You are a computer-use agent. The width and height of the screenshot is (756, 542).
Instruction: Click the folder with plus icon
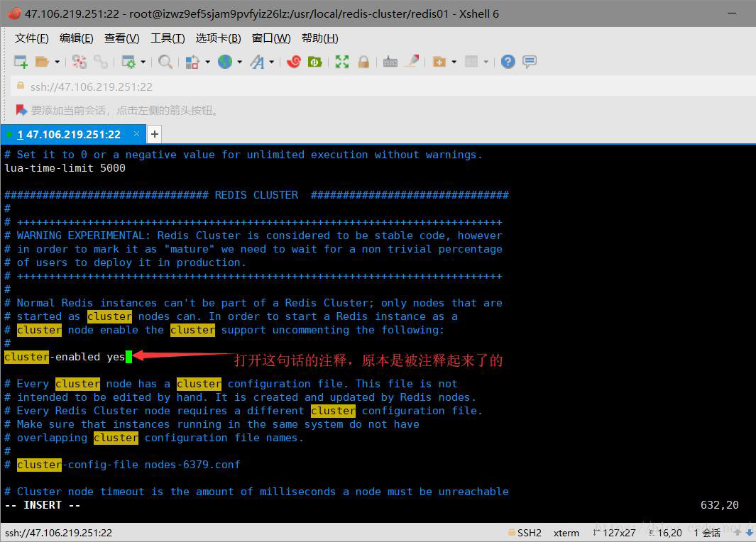[439, 62]
